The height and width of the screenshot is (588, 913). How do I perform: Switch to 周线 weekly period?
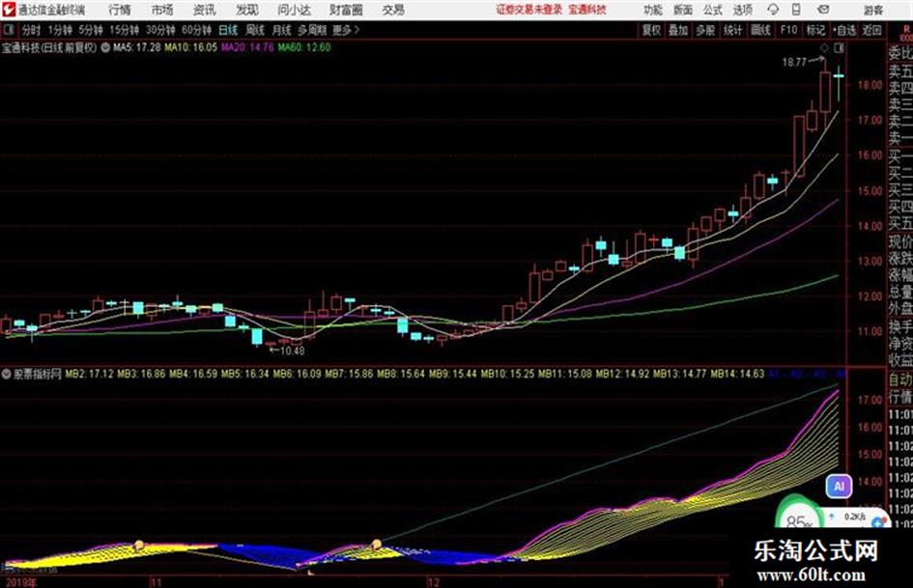pos(255,30)
